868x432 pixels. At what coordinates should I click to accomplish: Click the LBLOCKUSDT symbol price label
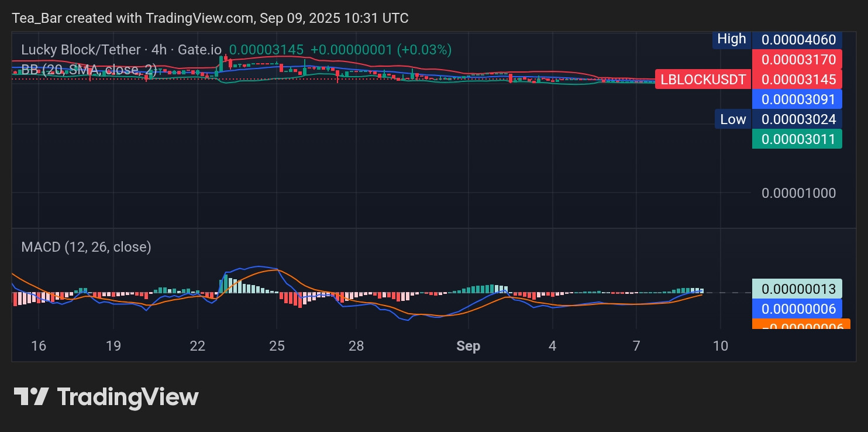703,79
